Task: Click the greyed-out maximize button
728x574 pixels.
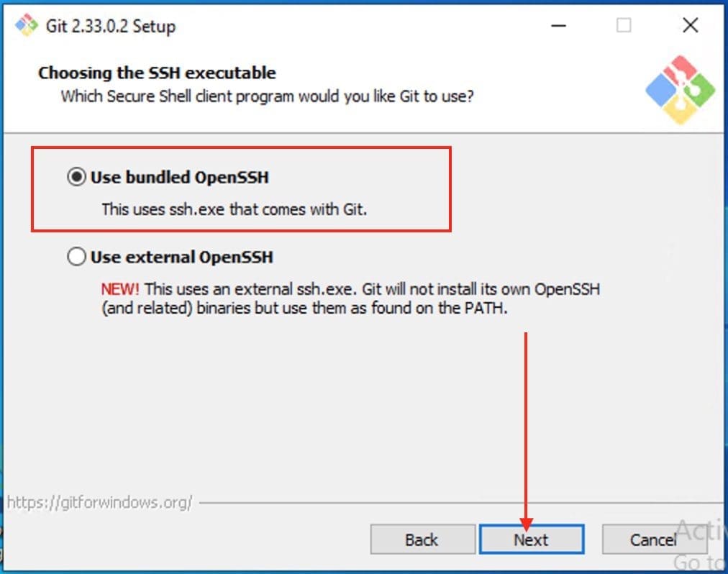Action: 624,26
